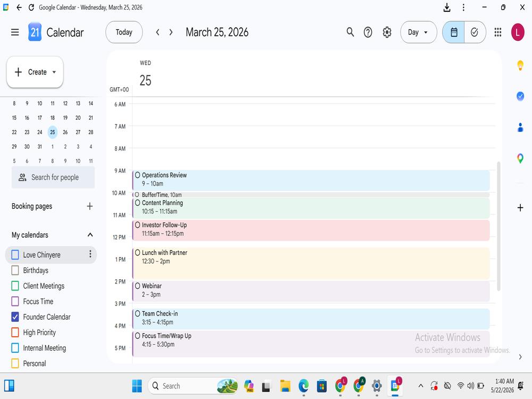This screenshot has width=532, height=399.
Task: Get add-ons plus icon
Action: (x=520, y=207)
